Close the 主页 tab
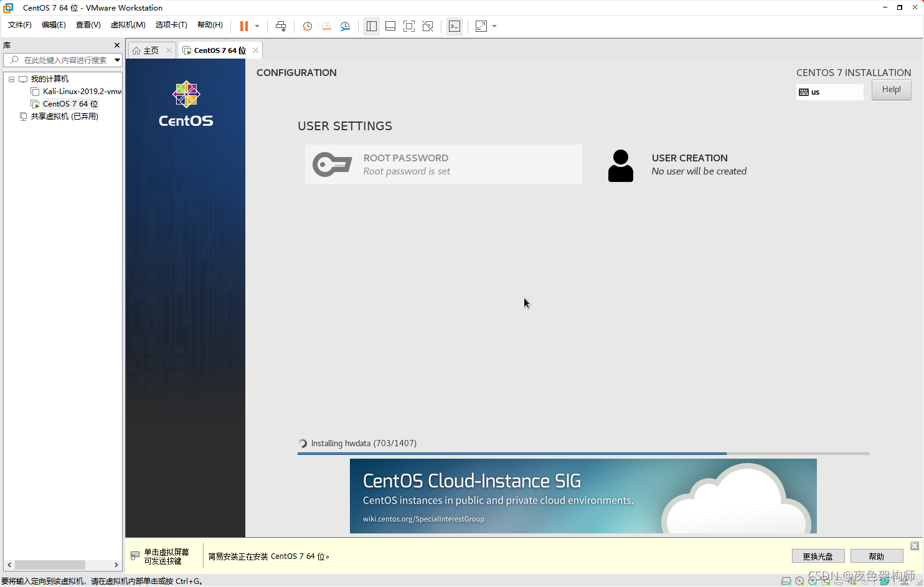Screen dimensions: 924x587 pos(169,50)
